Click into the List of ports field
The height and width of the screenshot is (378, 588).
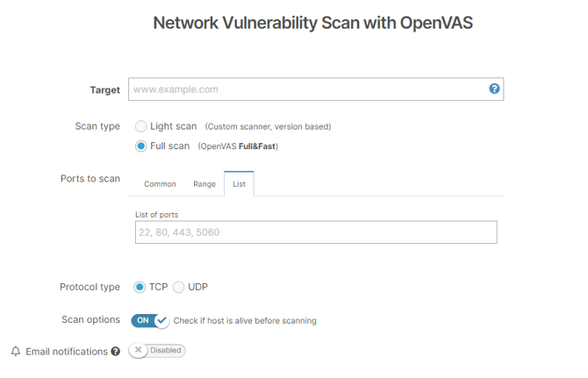click(x=316, y=232)
